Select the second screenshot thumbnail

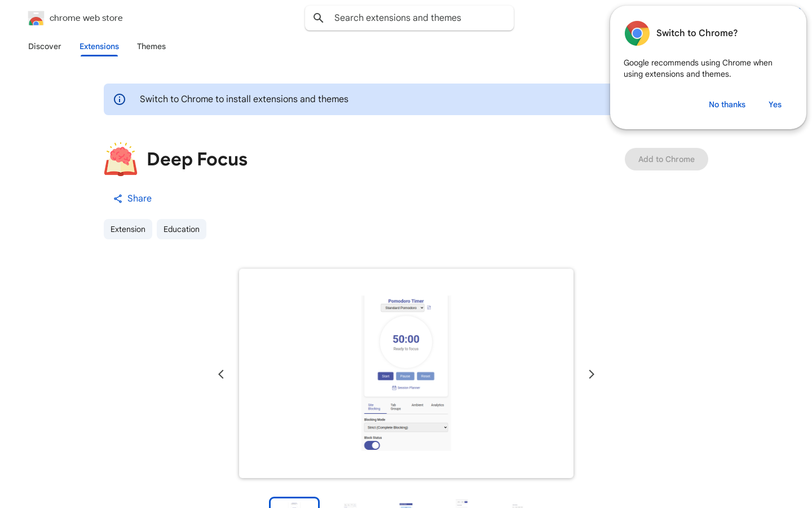pyautogui.click(x=350, y=503)
